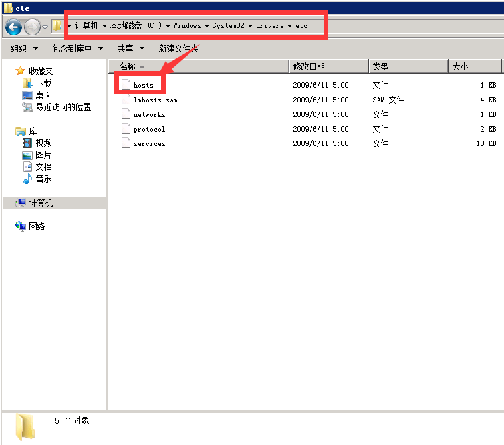Select the hosts file icon

(x=126, y=85)
